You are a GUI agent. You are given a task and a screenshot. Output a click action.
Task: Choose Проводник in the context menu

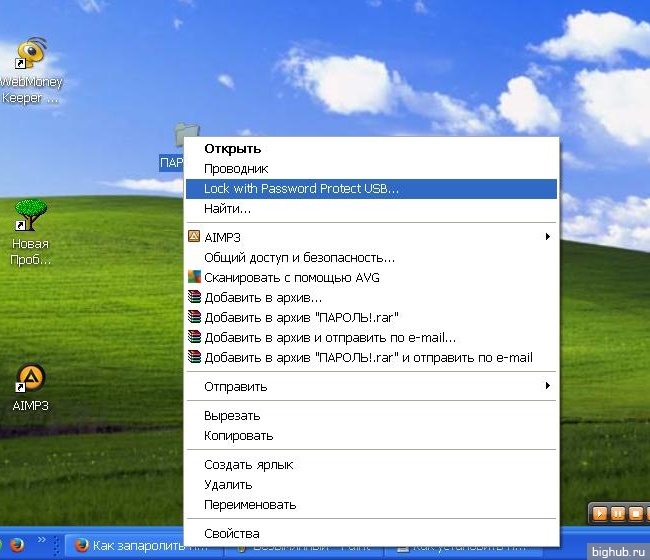(x=236, y=169)
